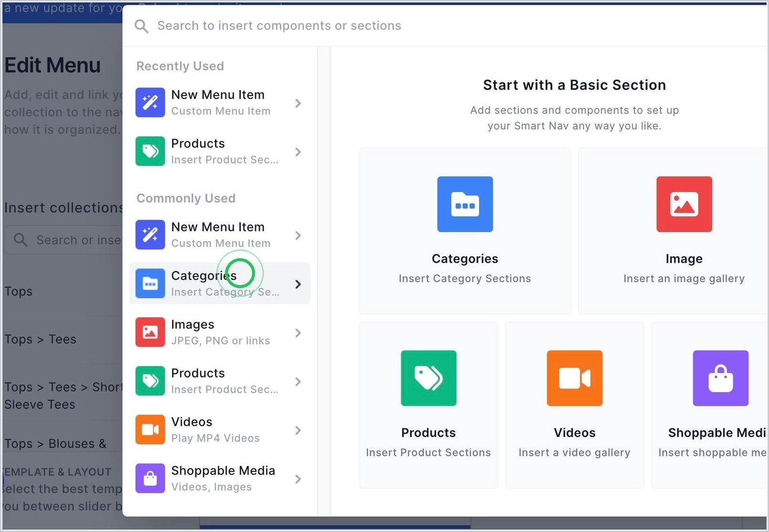Screen dimensions: 769x532
Task: Click the large green Products tile icon
Action: pyautogui.click(x=428, y=378)
